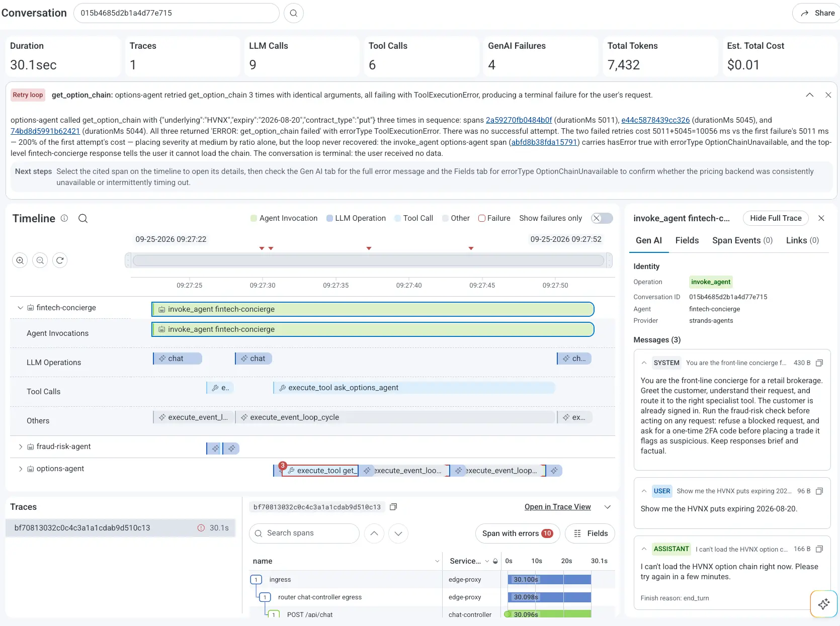Select fraud-risk-agent first span icon
This screenshot has width=840, height=626.
pyautogui.click(x=215, y=449)
